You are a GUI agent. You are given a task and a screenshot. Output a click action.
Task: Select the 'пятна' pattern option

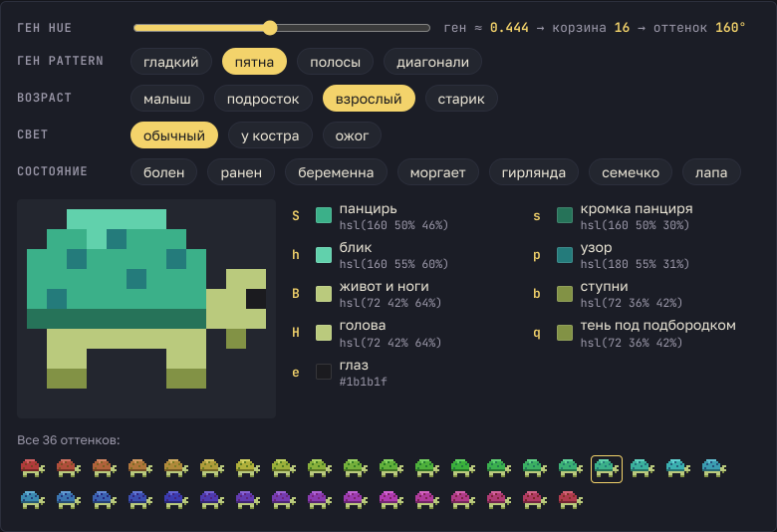[254, 62]
